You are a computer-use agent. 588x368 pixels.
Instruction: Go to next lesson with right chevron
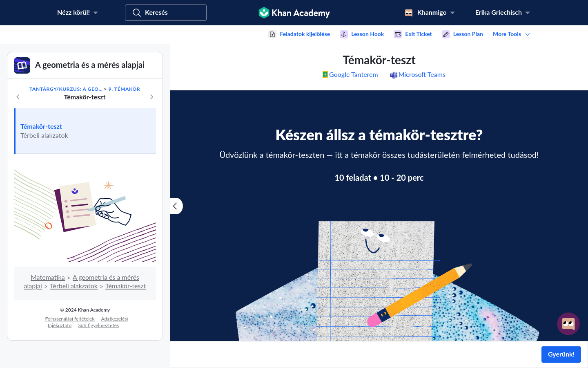coord(151,97)
